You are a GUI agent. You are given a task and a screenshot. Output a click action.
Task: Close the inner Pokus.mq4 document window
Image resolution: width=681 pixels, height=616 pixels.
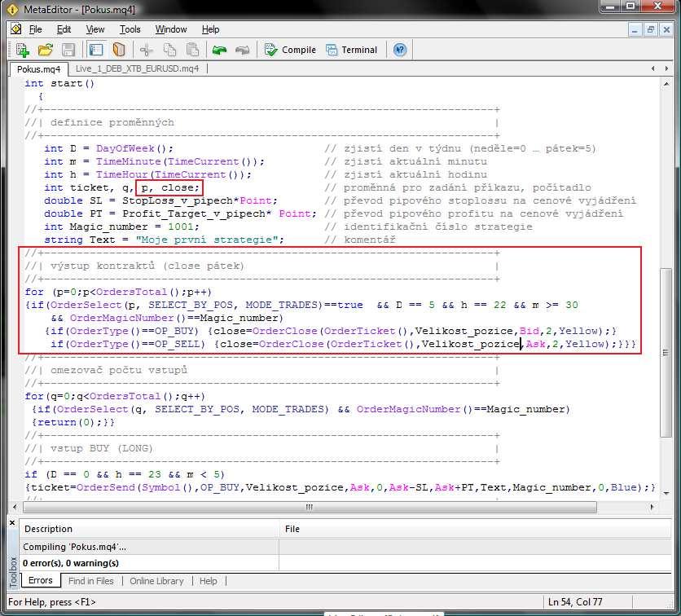[666, 30]
